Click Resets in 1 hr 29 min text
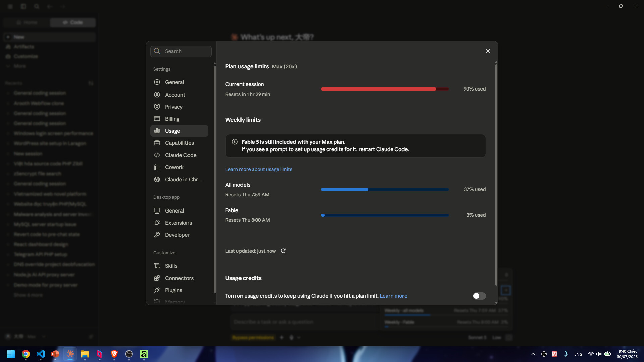This screenshot has height=362, width=644. (248, 94)
